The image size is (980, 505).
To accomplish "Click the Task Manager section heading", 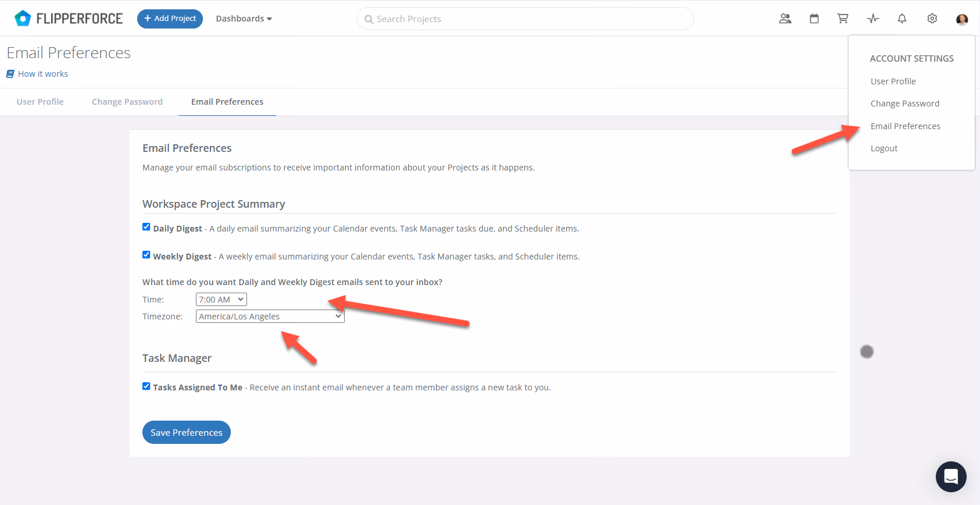I will (x=177, y=358).
